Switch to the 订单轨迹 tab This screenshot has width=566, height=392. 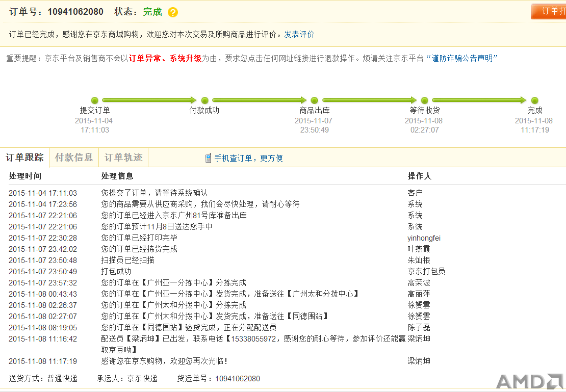123,158
